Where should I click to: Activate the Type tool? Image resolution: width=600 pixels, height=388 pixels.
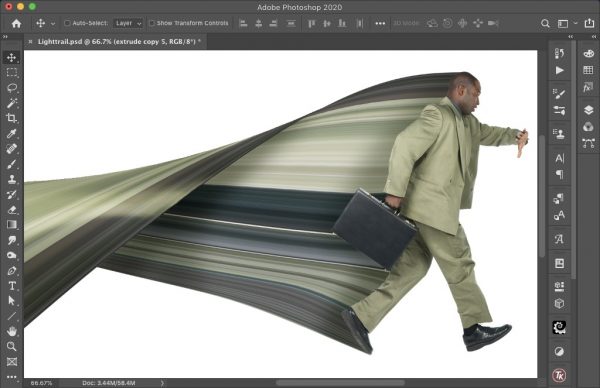click(11, 286)
